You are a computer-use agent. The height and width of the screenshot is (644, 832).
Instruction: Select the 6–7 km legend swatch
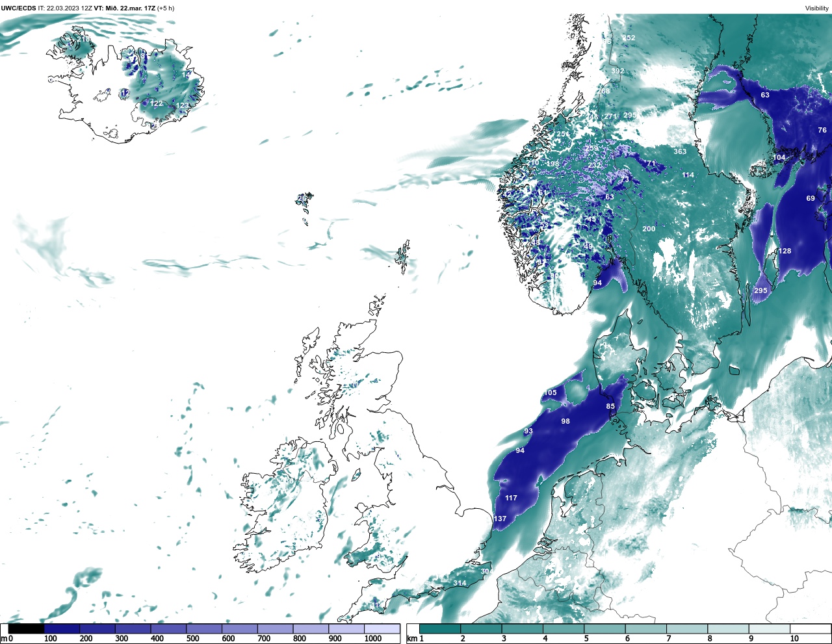645,628
